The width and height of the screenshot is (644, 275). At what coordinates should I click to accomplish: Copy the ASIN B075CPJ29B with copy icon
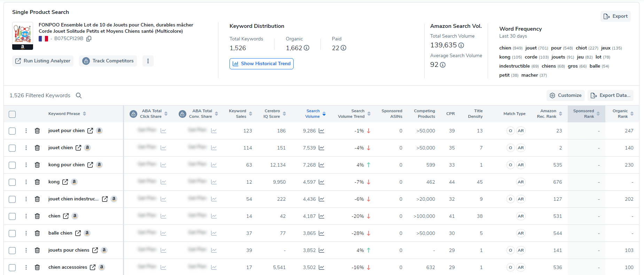pyautogui.click(x=89, y=39)
